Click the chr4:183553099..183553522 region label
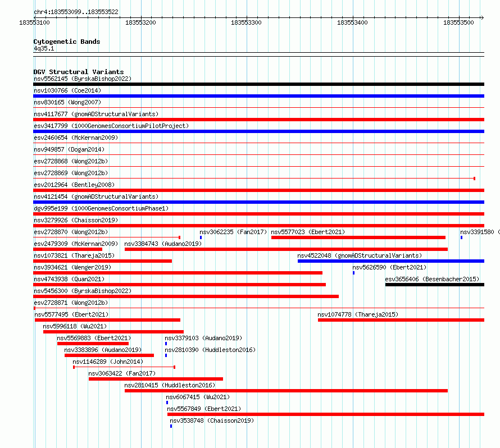500x448 pixels. [x=76, y=12]
